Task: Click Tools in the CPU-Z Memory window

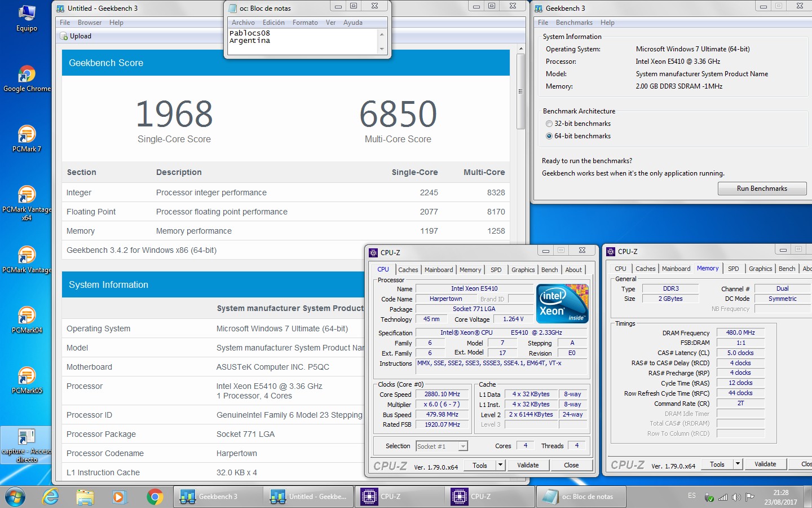Action: click(x=717, y=464)
